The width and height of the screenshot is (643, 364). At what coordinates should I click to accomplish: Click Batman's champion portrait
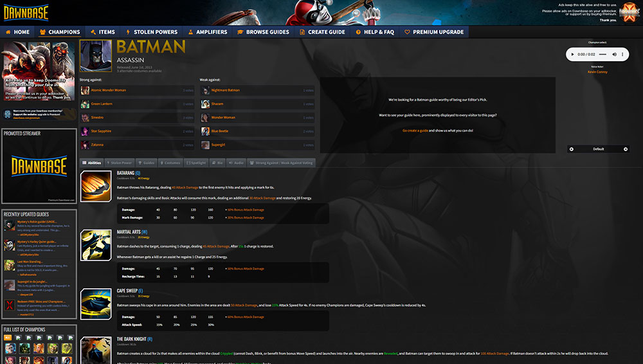[96, 56]
